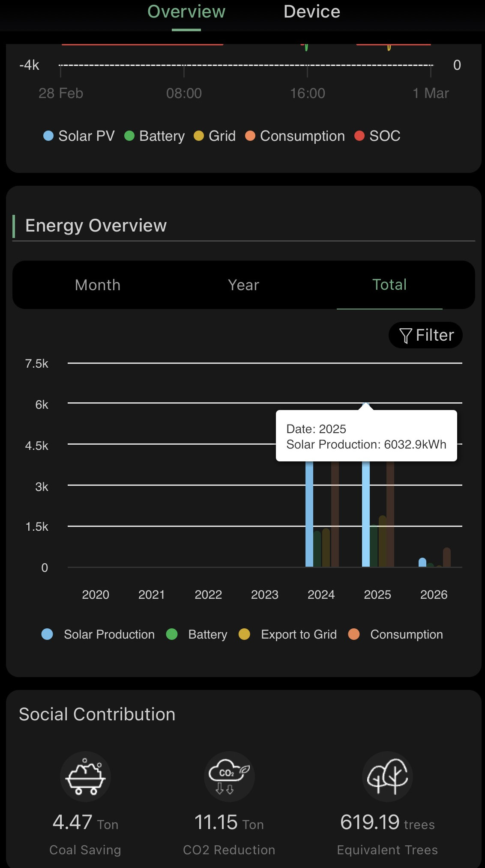Switch to the Device tab
Screen dimensions: 485x868
click(311, 12)
